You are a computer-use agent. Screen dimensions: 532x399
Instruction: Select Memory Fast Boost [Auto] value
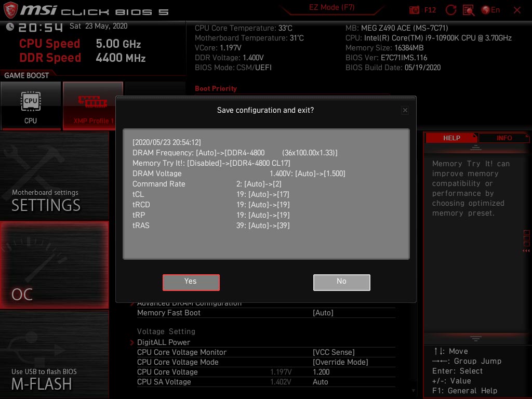(323, 313)
